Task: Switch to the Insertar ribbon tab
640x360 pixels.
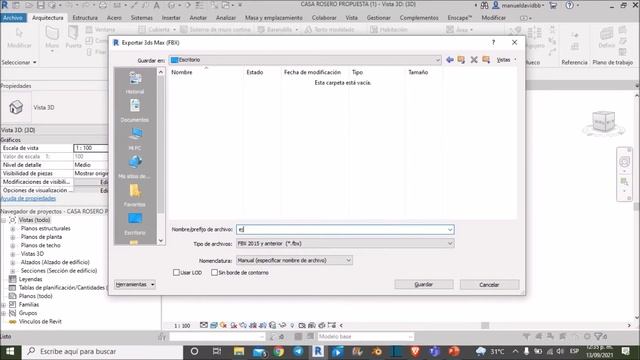Action: pos(171,18)
